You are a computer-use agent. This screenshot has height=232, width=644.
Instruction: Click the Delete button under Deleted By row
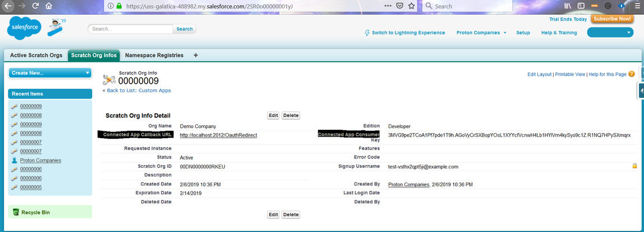(291, 215)
